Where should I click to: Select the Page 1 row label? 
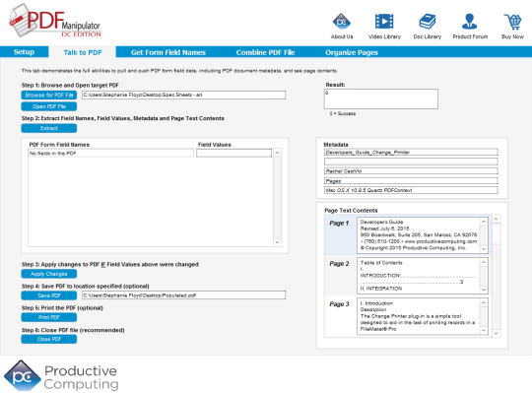[339, 224]
